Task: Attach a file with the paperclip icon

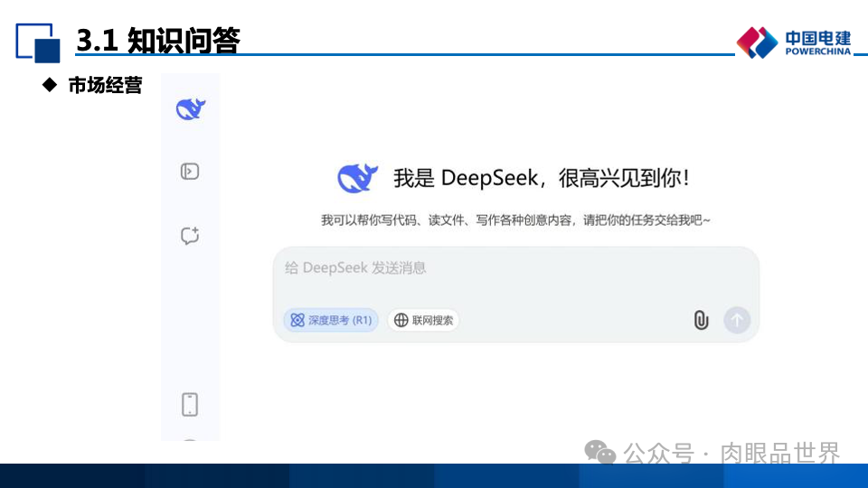Action: 701,320
